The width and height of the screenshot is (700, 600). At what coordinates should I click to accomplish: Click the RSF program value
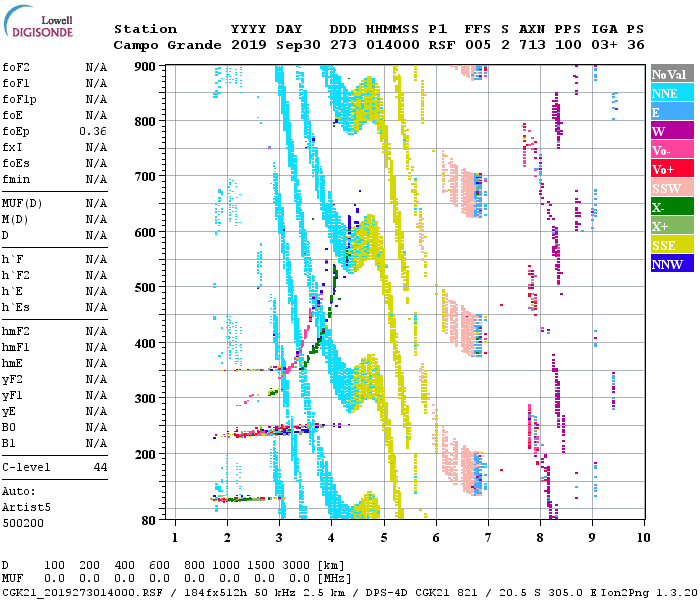(x=442, y=45)
